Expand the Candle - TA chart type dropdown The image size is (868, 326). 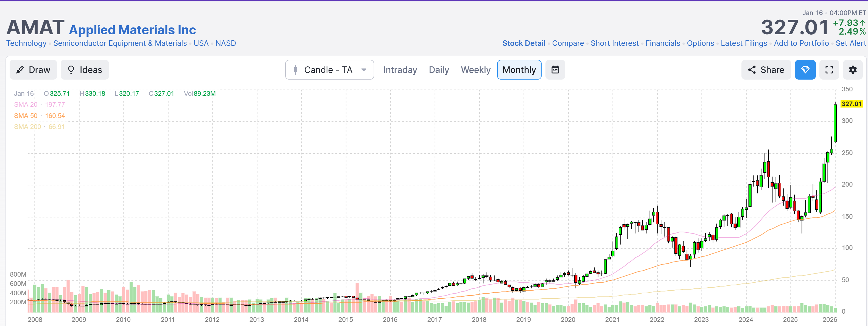(329, 70)
